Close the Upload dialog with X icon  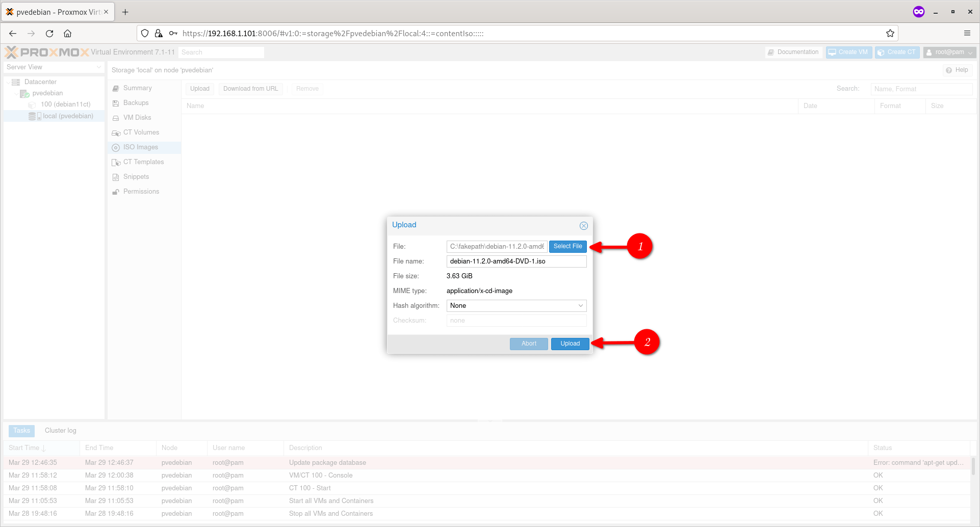tap(584, 225)
